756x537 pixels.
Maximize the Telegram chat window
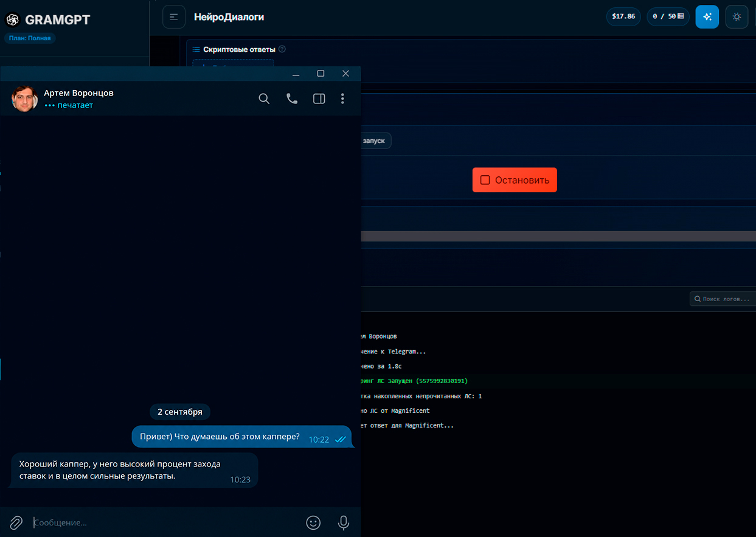point(321,74)
